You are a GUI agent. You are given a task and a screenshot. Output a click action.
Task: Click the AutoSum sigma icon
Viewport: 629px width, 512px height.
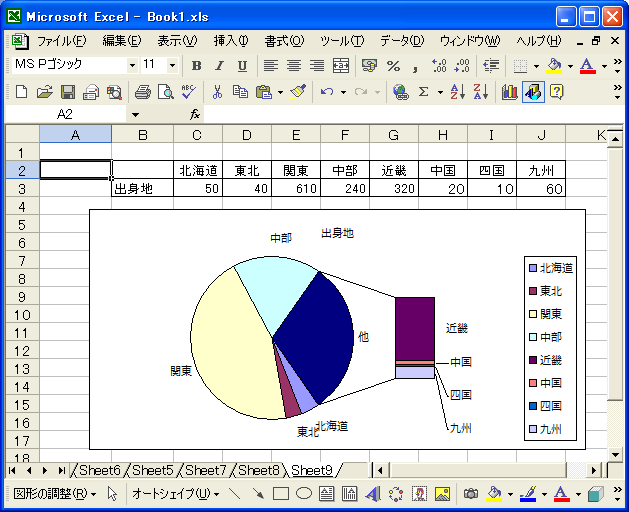pyautogui.click(x=424, y=92)
